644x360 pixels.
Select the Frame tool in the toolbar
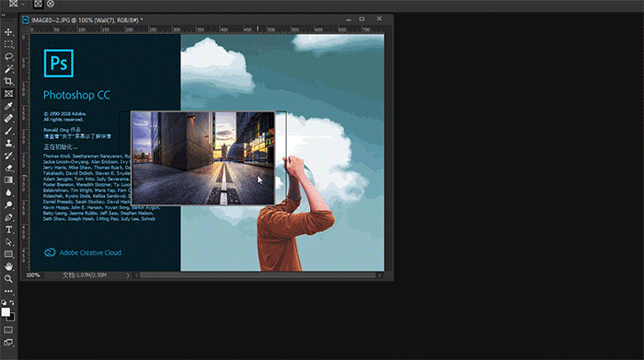tap(8, 94)
